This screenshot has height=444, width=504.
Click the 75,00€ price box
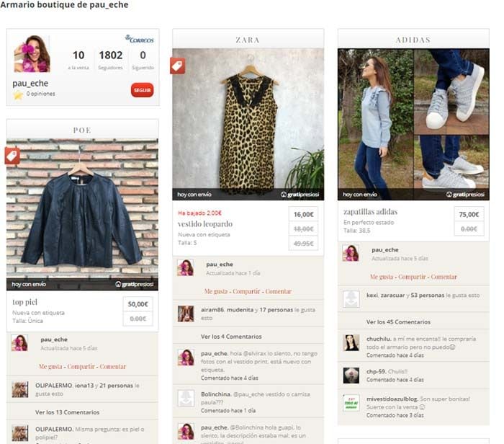pos(469,214)
